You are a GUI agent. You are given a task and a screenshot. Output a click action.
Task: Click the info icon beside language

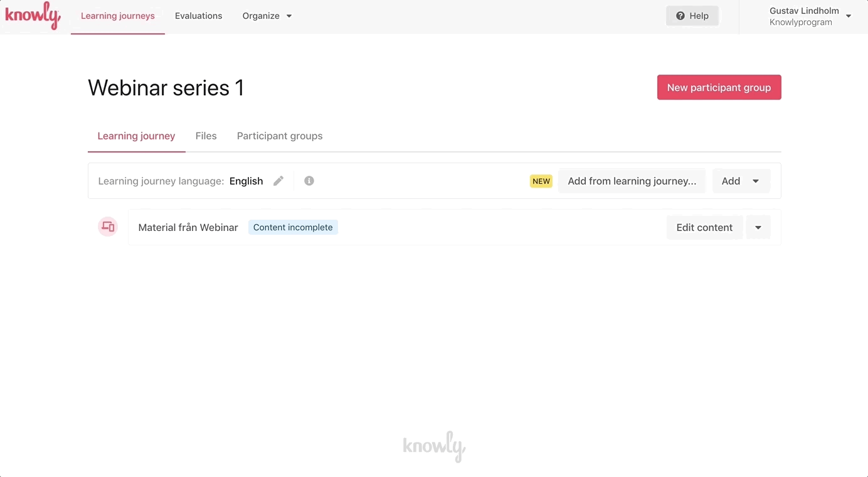(309, 181)
